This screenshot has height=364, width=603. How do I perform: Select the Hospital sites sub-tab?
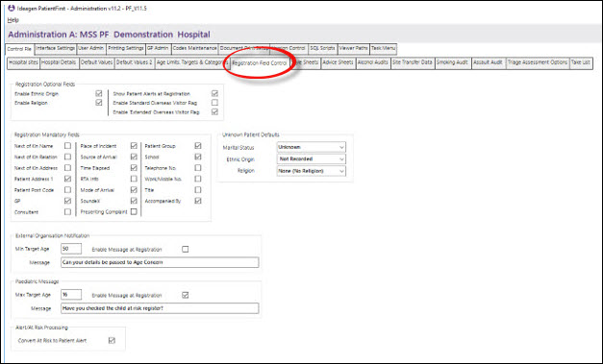point(23,63)
